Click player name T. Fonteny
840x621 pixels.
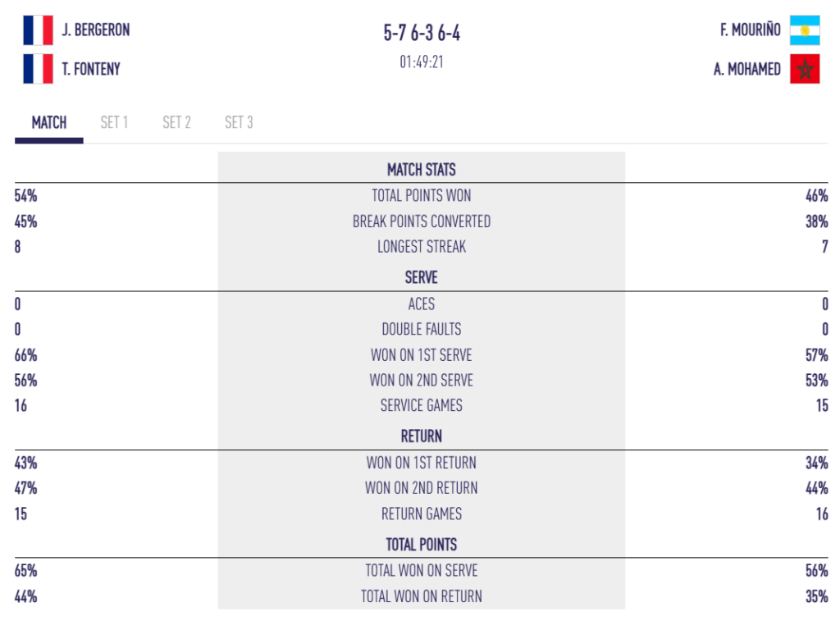click(x=91, y=69)
